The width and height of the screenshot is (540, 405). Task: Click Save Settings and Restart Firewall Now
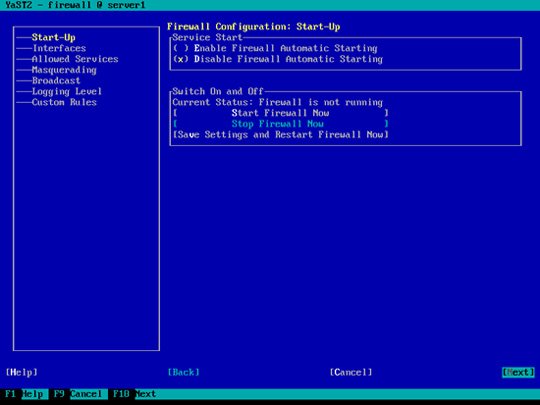281,135
